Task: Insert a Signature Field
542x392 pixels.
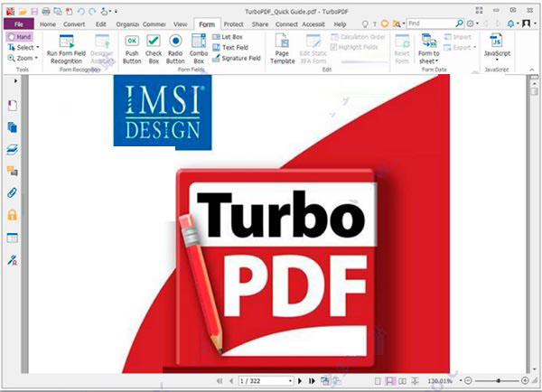Action: 236,58
